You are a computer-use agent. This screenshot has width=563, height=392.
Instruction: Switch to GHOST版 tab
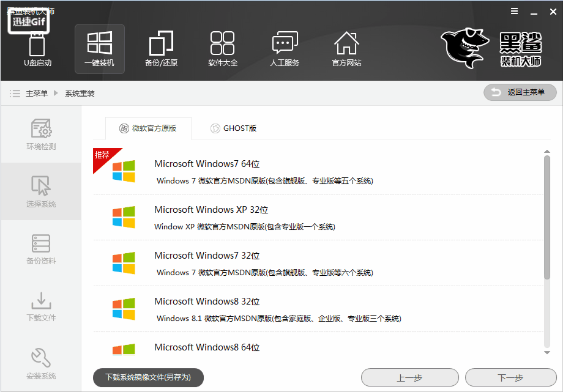coord(233,128)
